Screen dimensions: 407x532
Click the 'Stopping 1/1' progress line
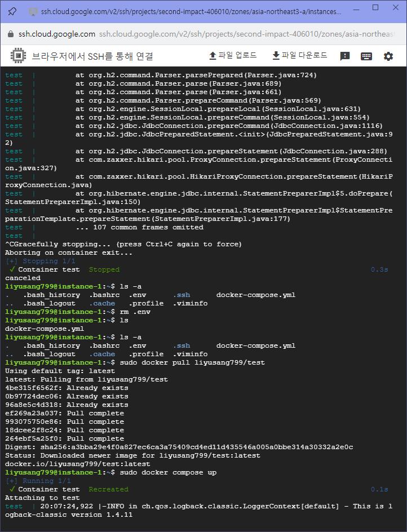tap(41, 261)
